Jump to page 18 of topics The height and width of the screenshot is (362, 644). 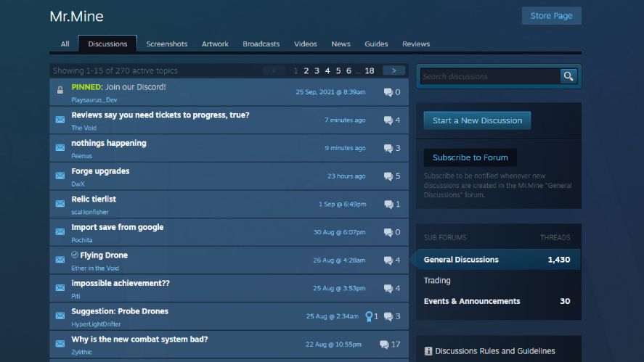(x=370, y=70)
